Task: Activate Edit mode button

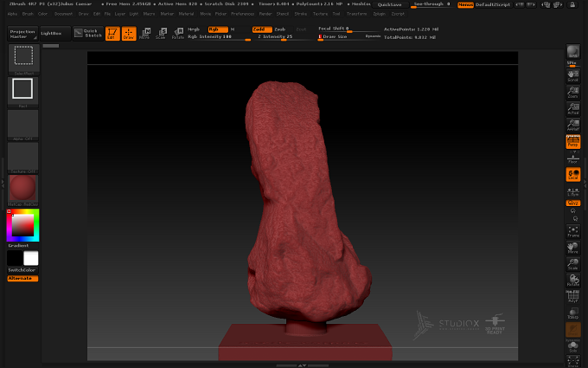Action: click(x=112, y=34)
